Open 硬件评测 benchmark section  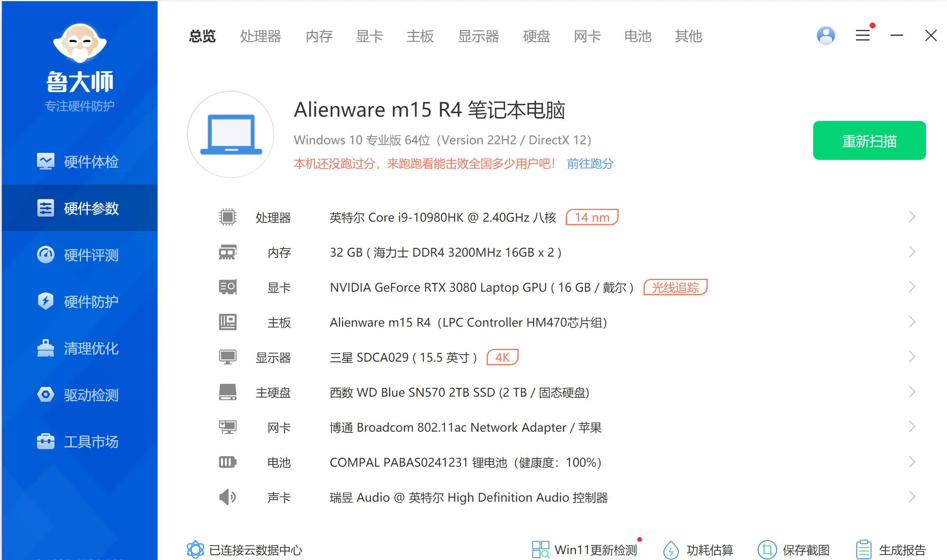(x=79, y=255)
